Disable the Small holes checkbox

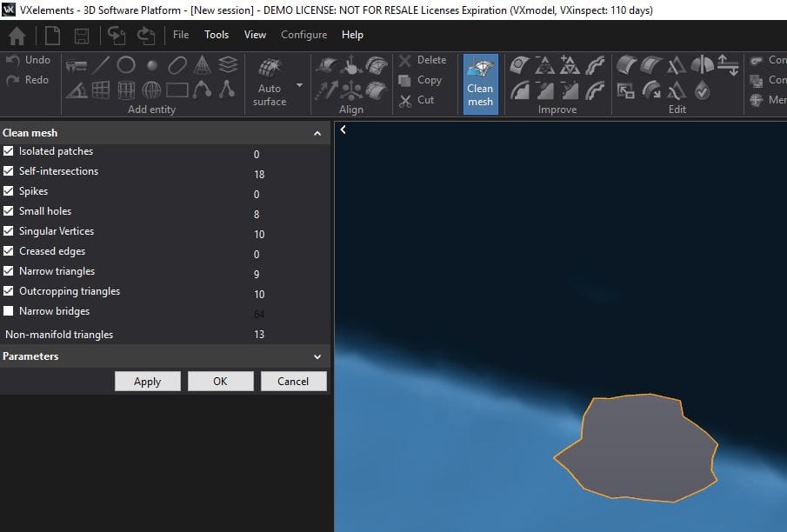pos(9,211)
